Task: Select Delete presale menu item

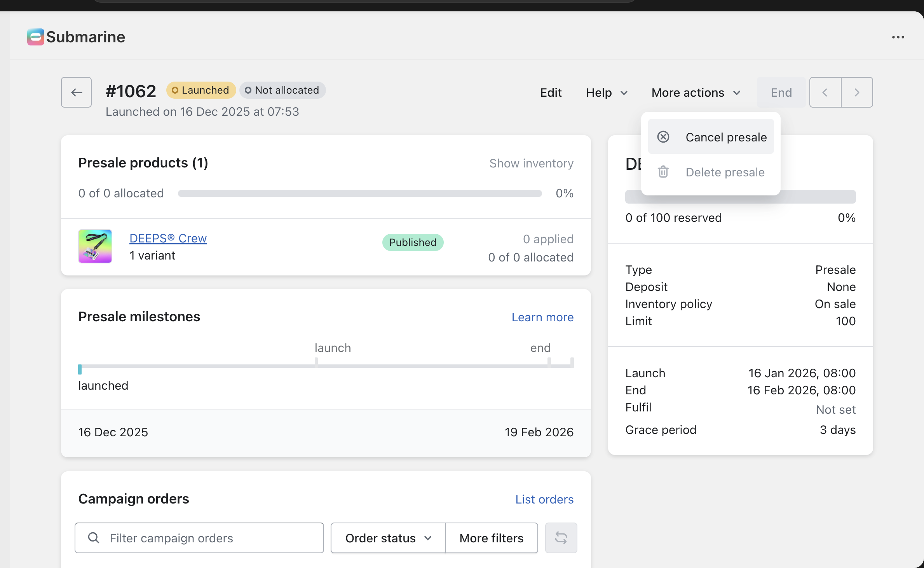Action: (725, 172)
